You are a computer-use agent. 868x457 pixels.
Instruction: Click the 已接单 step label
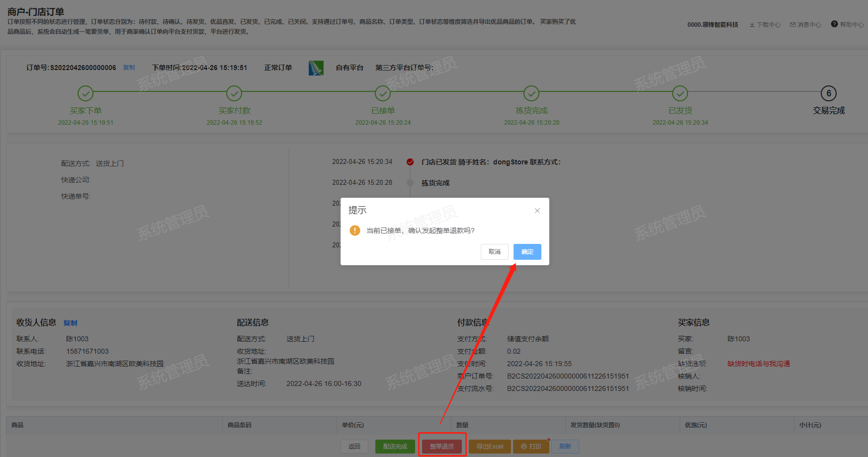[x=383, y=111]
